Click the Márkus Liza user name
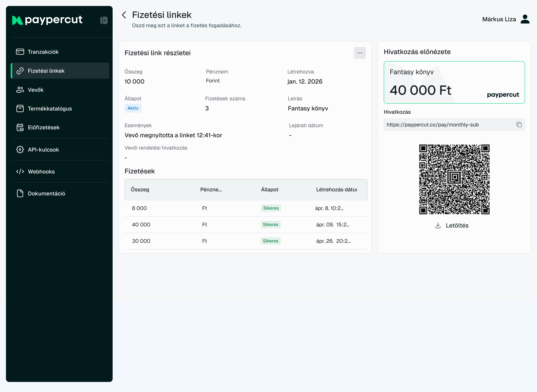The image size is (537, 392). pyautogui.click(x=499, y=19)
